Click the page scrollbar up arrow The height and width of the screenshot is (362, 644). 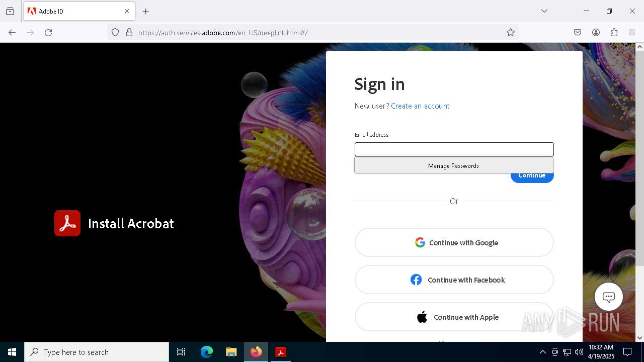[x=639, y=47]
